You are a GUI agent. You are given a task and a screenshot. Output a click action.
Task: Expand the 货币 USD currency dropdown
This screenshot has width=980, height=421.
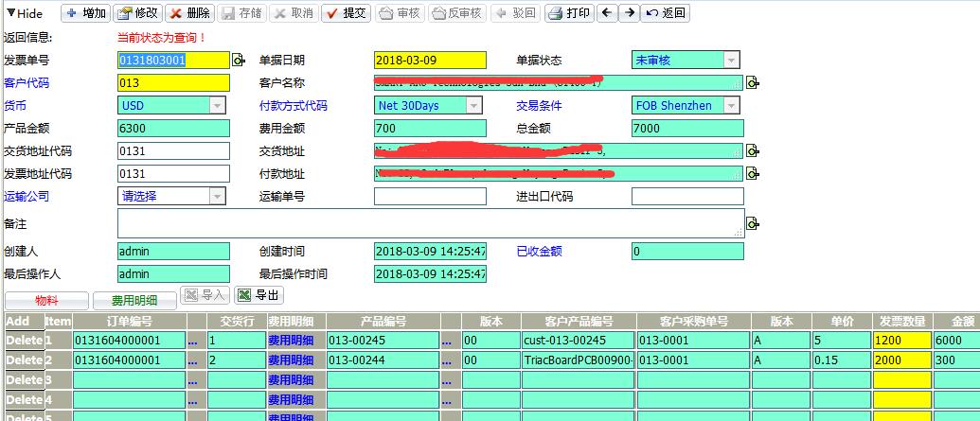coord(218,105)
